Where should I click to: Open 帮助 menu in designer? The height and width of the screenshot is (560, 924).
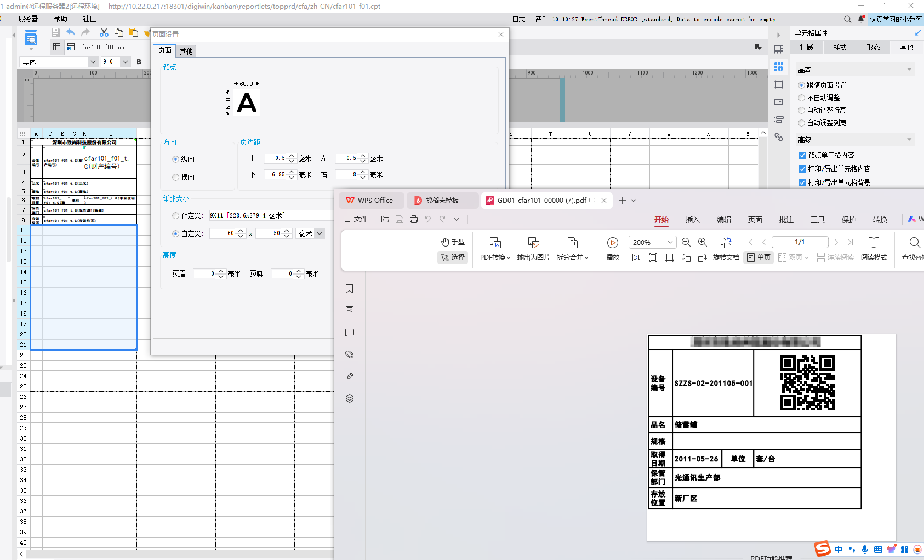[61, 19]
